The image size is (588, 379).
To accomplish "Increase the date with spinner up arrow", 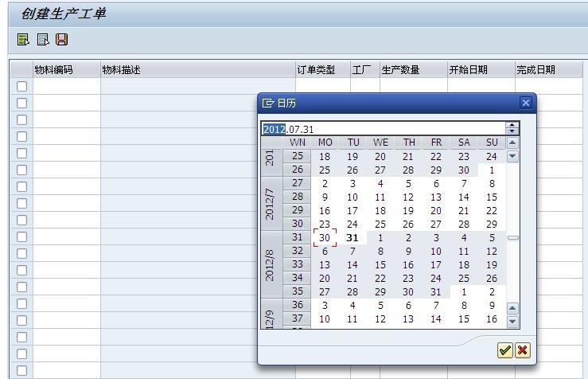I will 512,126.
